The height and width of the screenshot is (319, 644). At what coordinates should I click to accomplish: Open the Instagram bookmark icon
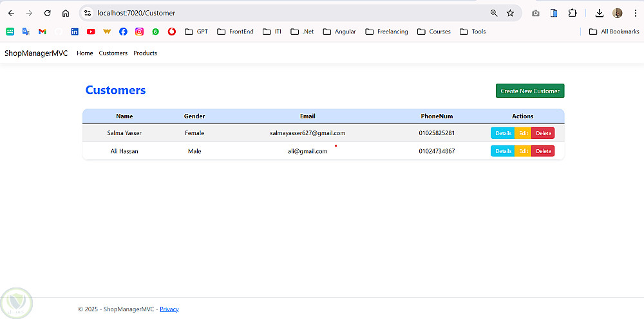point(139,32)
